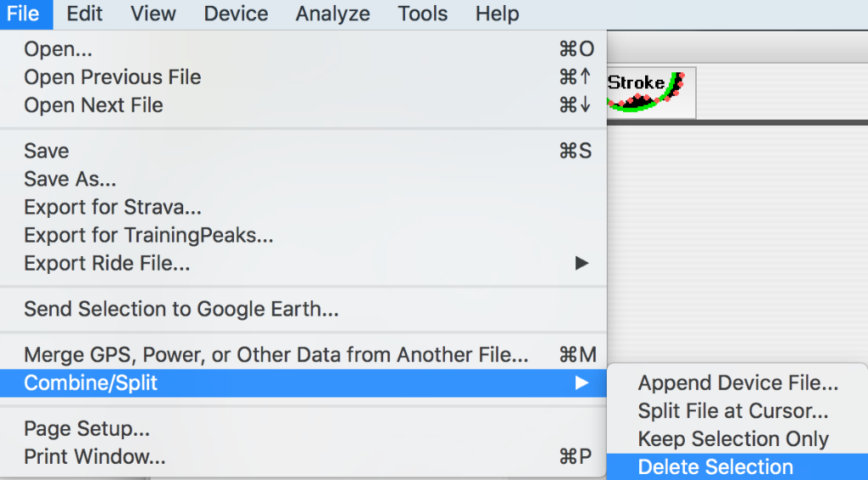Image resolution: width=868 pixels, height=480 pixels.
Task: Click the Stroke toolbar icon
Action: pos(650,92)
